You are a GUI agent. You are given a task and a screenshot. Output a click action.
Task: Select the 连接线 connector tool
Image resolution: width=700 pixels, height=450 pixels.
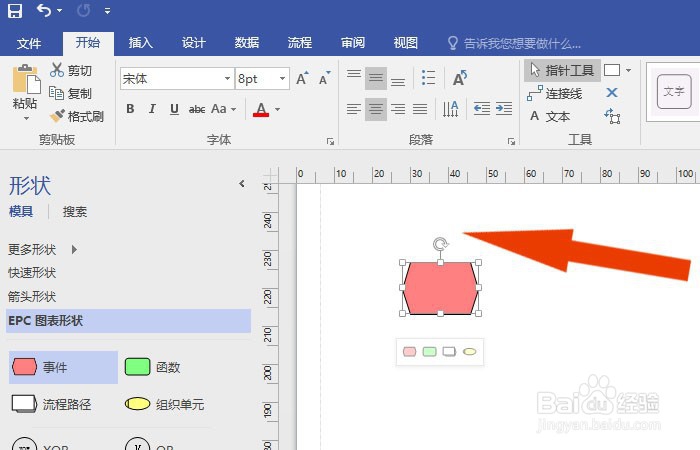(555, 93)
